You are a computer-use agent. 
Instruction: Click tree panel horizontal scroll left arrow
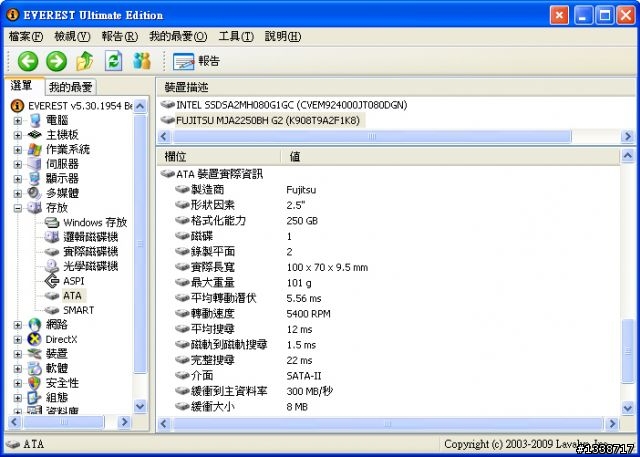pos(14,422)
